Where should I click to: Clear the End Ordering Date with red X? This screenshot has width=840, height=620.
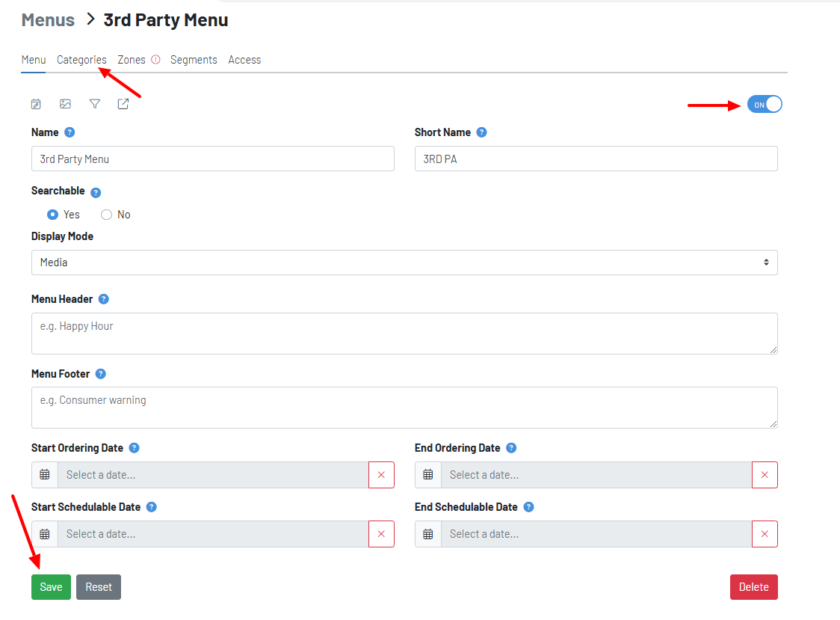click(x=765, y=474)
